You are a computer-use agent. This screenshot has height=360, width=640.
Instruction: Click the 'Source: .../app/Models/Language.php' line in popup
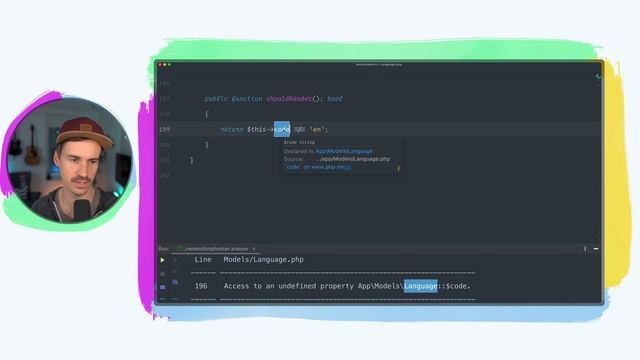pyautogui.click(x=337, y=159)
